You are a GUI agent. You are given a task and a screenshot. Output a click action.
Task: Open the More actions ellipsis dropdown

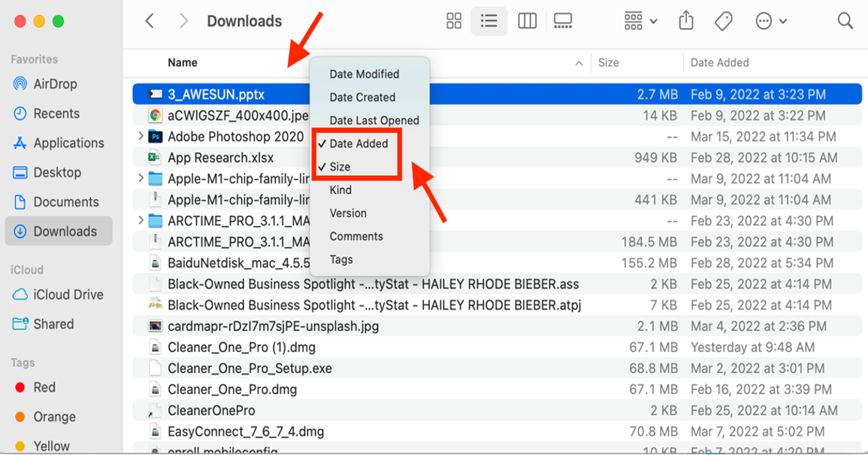[771, 21]
